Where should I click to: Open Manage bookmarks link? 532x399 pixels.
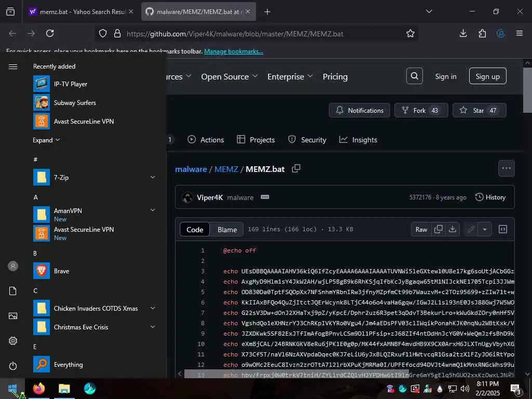tap(233, 51)
